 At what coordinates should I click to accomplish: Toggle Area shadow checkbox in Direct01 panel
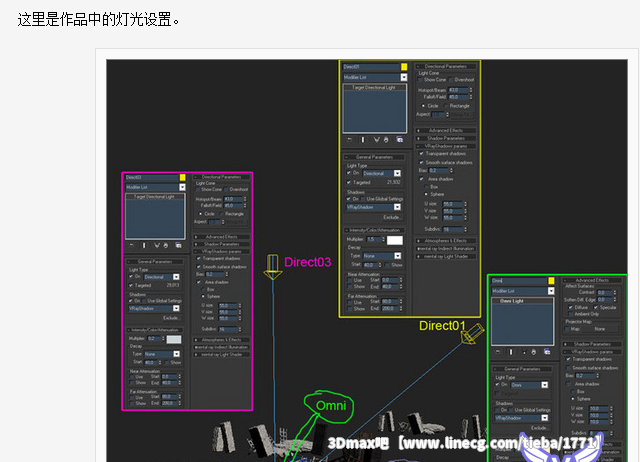click(421, 179)
